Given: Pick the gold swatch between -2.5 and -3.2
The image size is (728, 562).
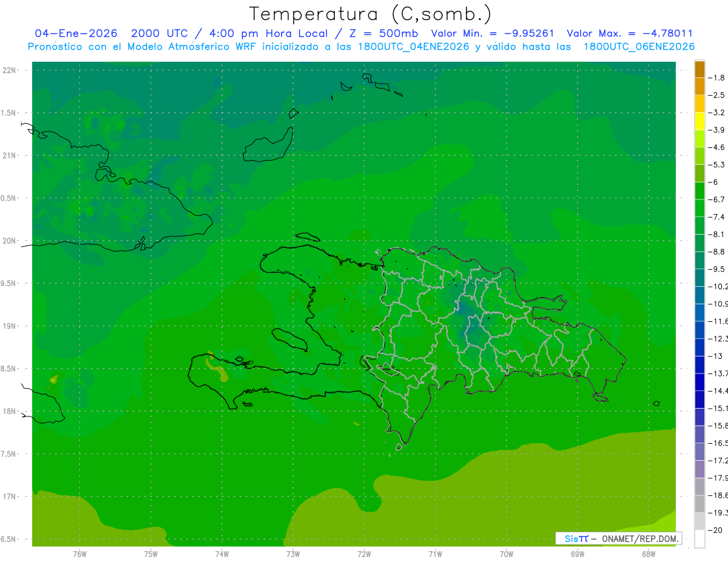Looking at the screenshot, I should [x=699, y=104].
